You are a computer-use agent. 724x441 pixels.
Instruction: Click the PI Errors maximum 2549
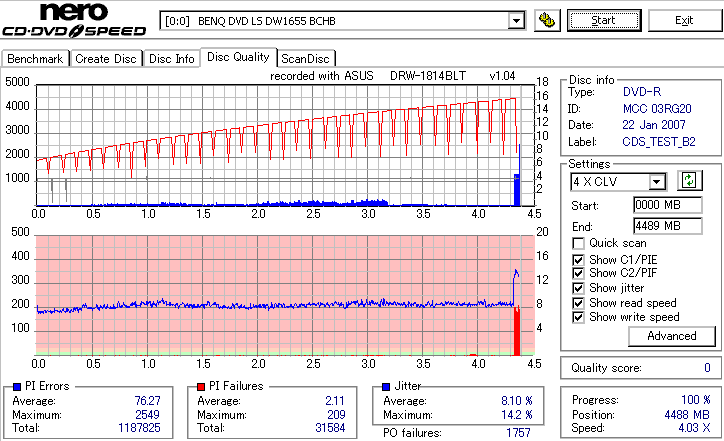click(147, 415)
